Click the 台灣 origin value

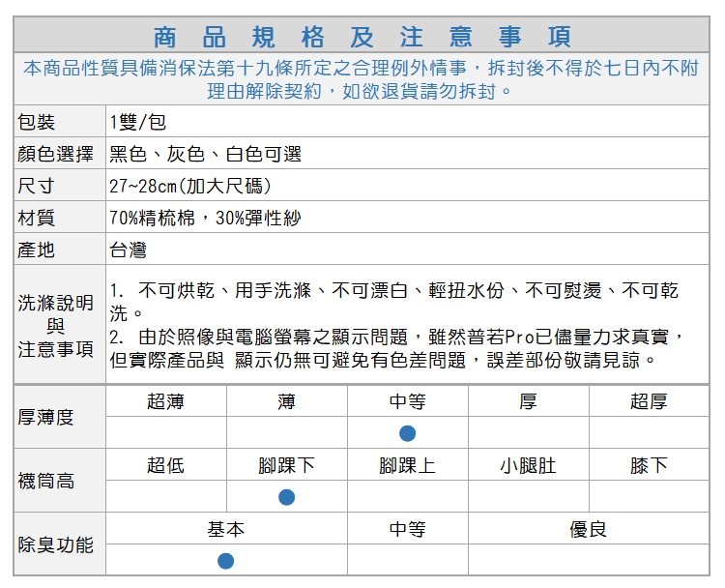point(129,250)
